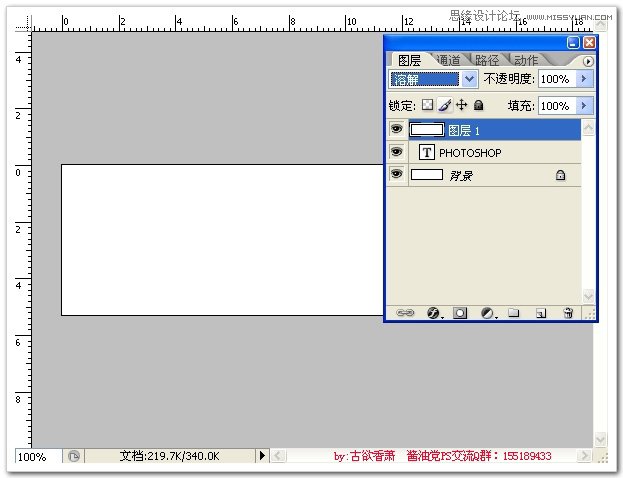
Task: Click the ruler origin corner box
Action: [23, 23]
